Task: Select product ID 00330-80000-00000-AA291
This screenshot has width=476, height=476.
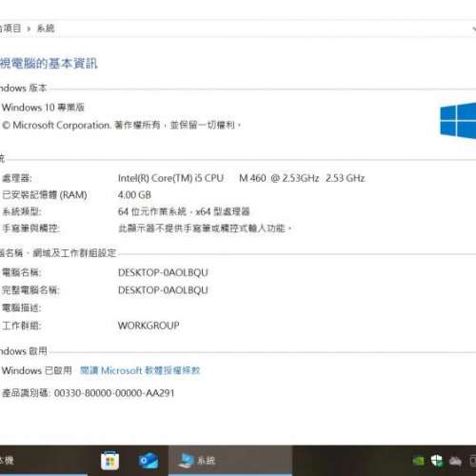Action: pos(114,393)
